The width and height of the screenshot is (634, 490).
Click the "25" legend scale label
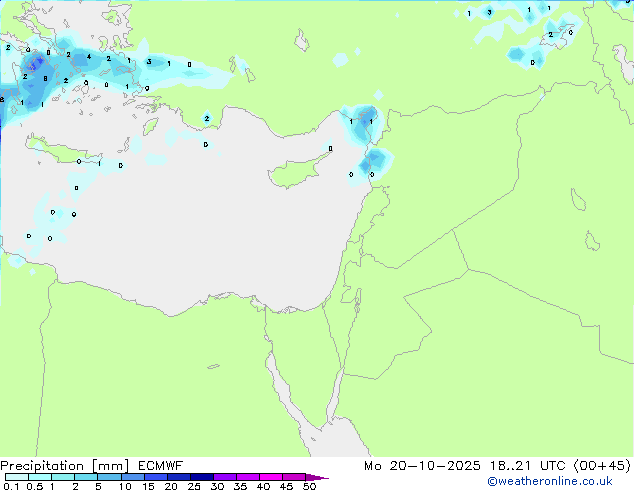click(x=194, y=486)
